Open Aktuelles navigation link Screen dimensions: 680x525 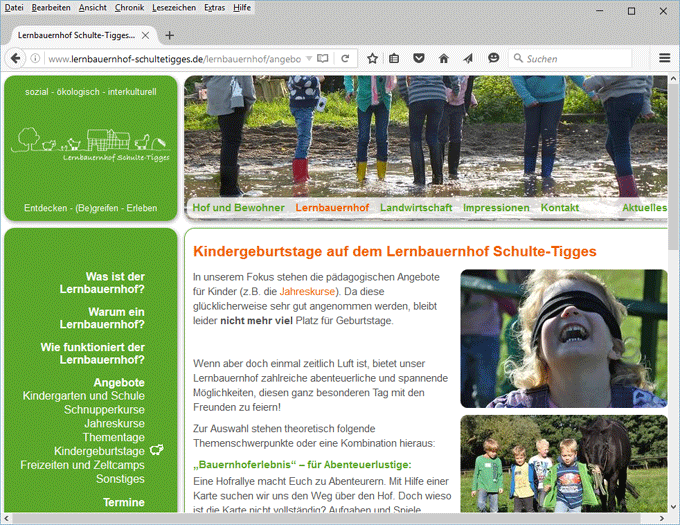coord(644,208)
